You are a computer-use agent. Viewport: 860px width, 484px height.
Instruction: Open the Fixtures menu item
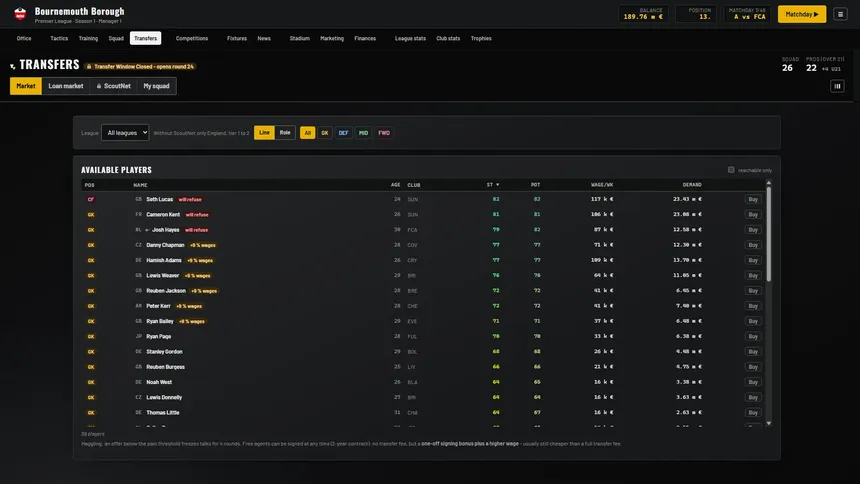(237, 38)
